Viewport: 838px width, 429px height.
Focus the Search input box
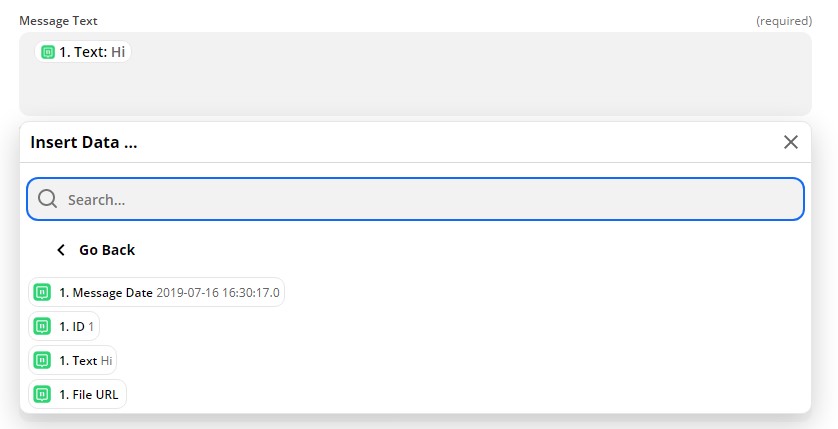415,199
